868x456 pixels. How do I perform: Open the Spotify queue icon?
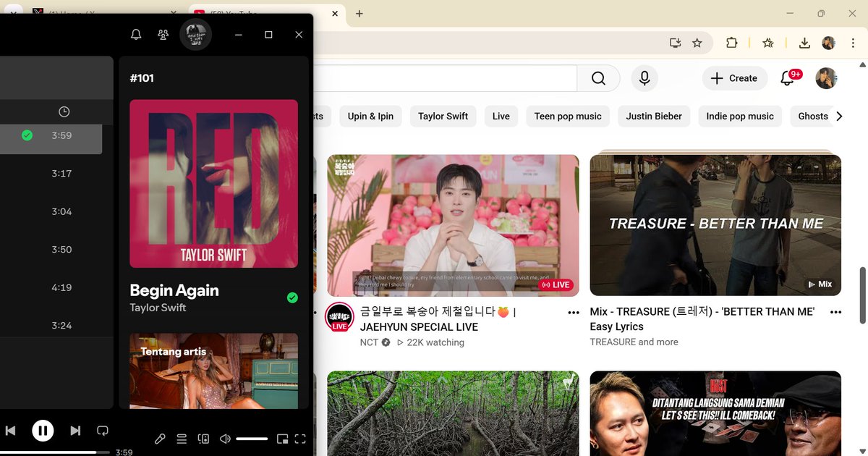(182, 439)
